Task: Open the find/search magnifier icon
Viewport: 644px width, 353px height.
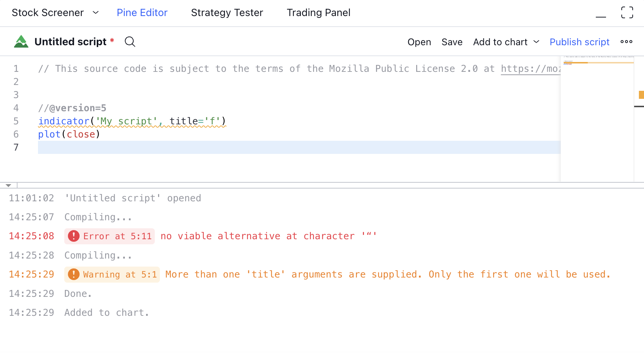Action: pyautogui.click(x=130, y=42)
